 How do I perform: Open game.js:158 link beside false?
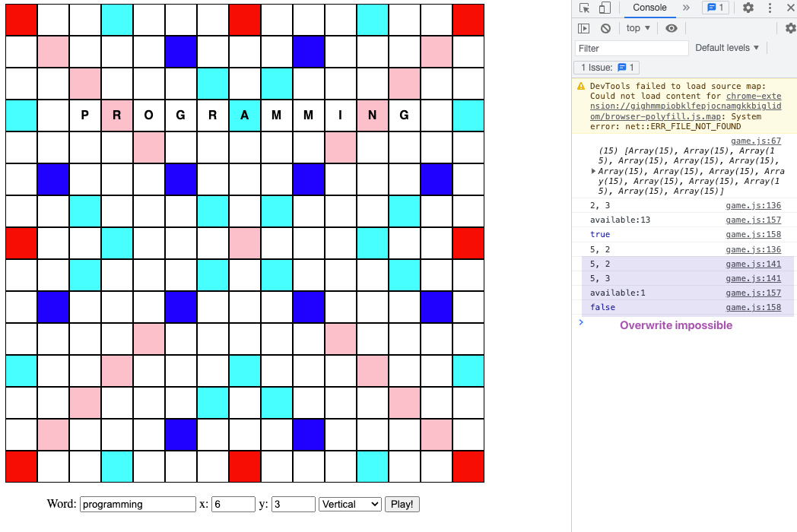(754, 307)
